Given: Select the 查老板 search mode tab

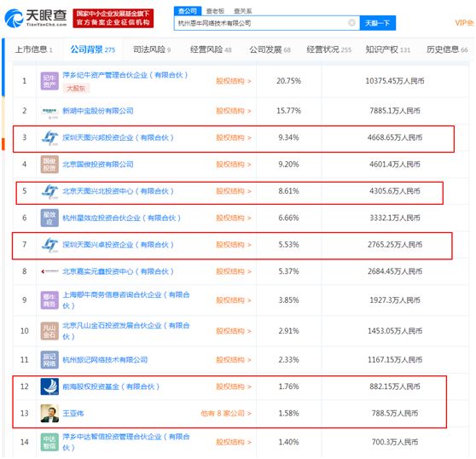Looking at the screenshot, I should point(215,11).
